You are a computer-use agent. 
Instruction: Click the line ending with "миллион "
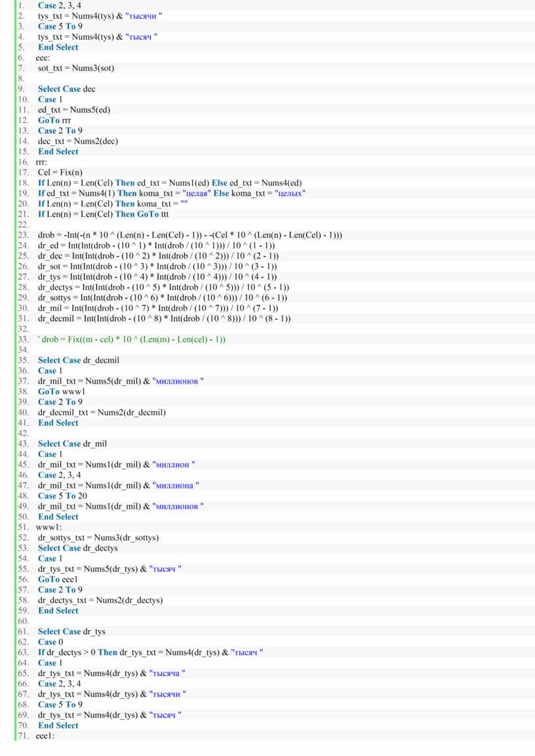pos(116,465)
